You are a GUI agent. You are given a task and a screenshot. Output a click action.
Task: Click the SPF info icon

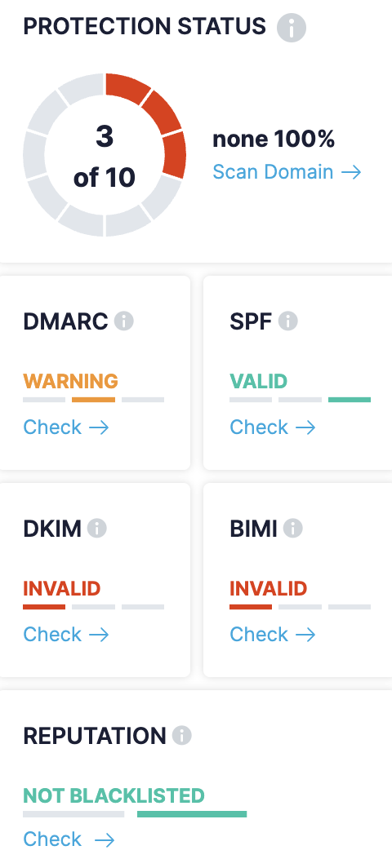[287, 321]
